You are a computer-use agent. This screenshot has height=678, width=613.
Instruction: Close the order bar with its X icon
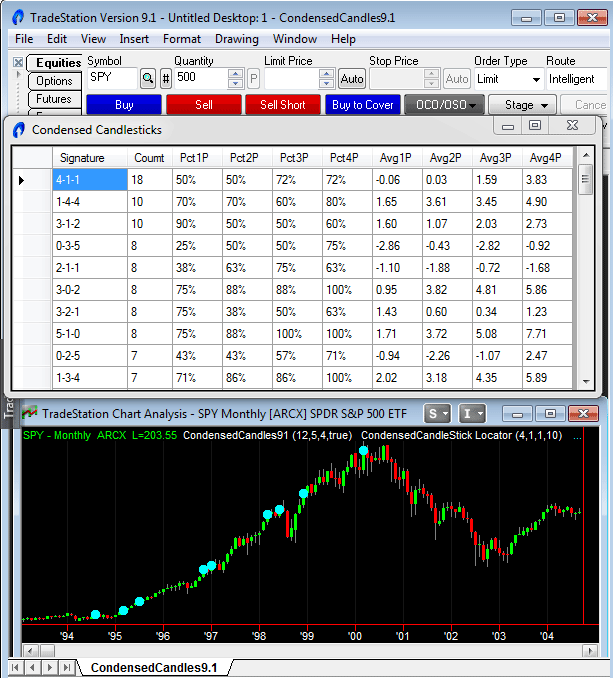[x=18, y=63]
